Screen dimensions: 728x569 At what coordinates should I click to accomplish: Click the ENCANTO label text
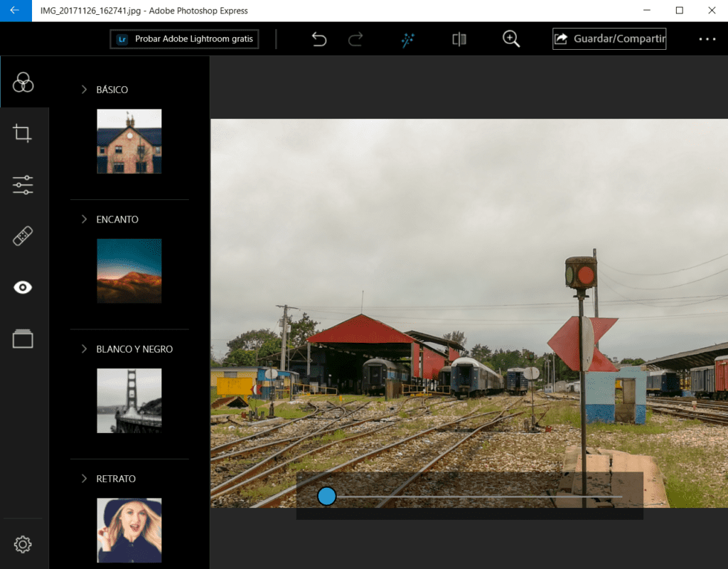[117, 219]
